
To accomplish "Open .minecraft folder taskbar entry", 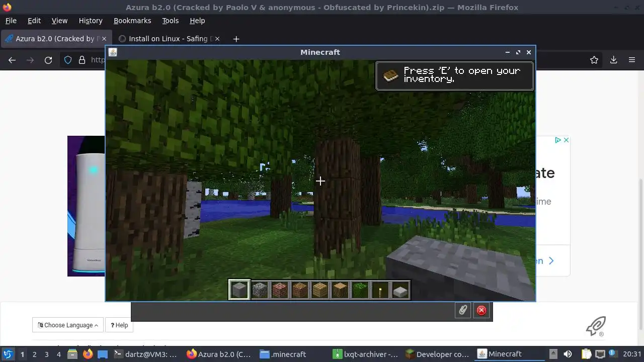I will point(292,354).
